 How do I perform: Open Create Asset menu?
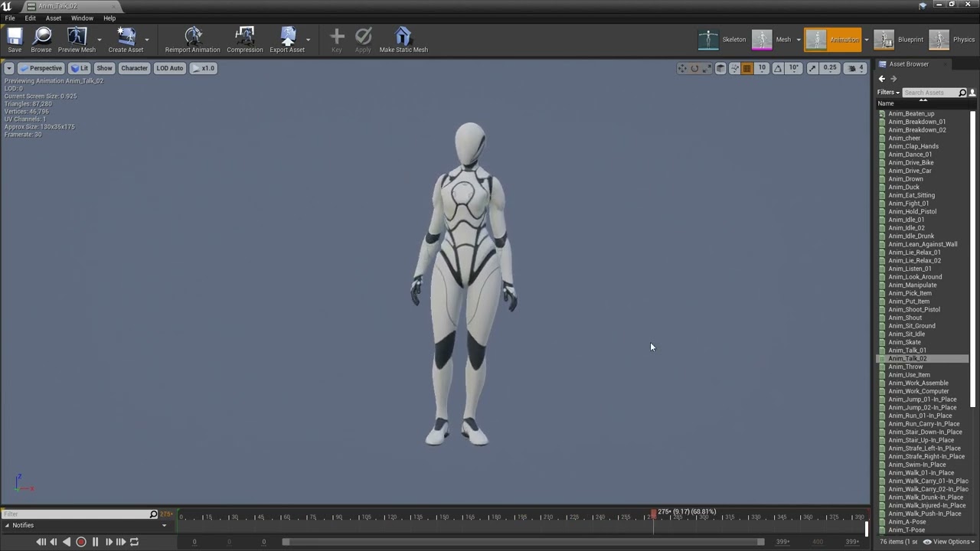(126, 40)
